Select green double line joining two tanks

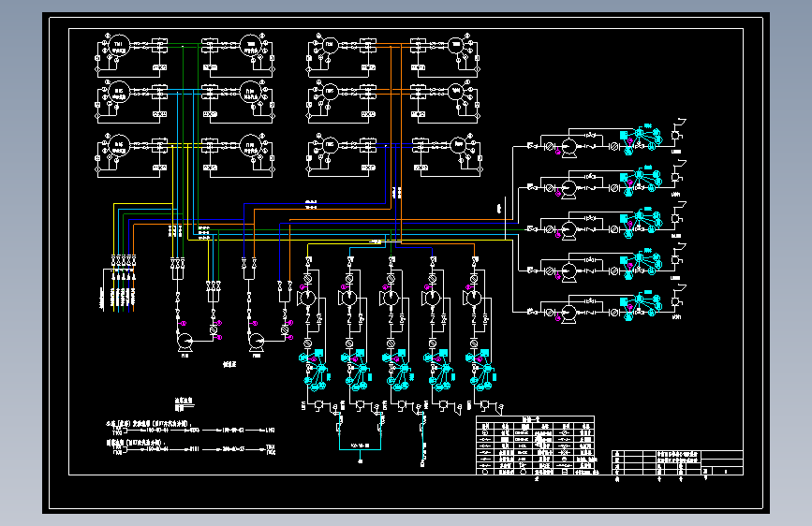coord(185,46)
